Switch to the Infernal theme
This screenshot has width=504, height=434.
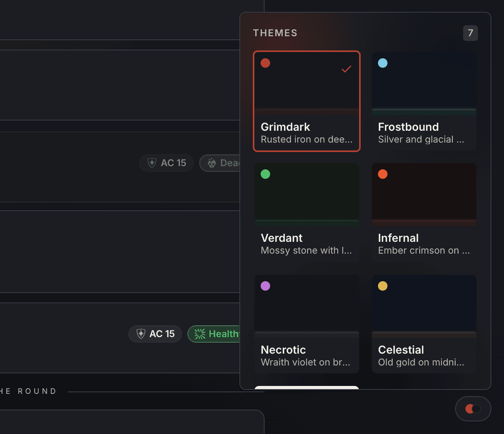click(424, 213)
